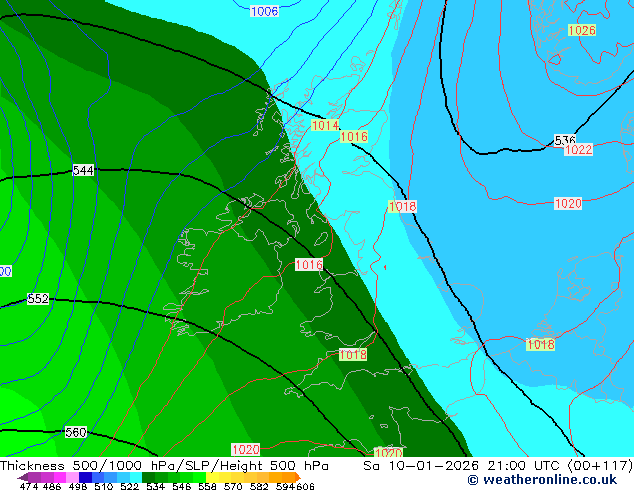Click the blue 1006 isobar label
634x490 pixels.
click(x=264, y=11)
